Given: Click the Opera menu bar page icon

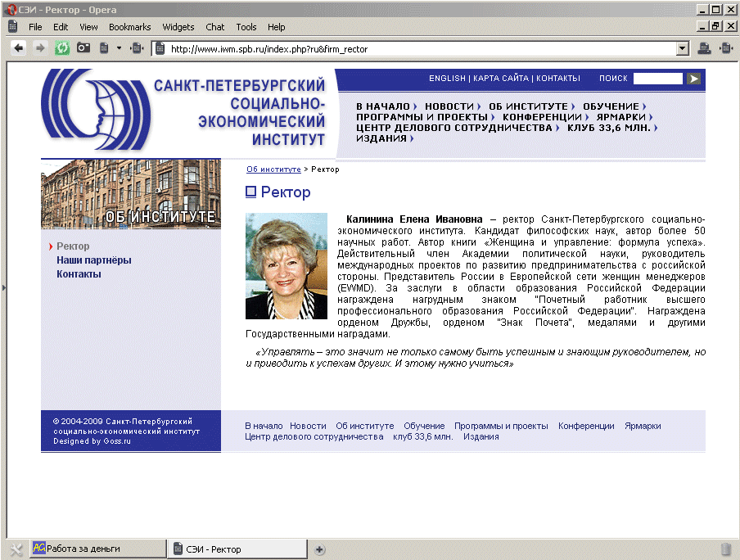Looking at the screenshot, I should 13,26.
